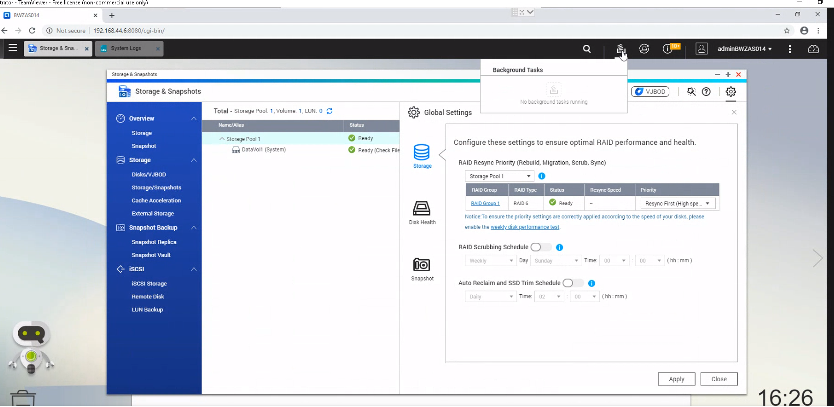Open iSCSI Storage in sidebar
The image size is (834, 407).
pyautogui.click(x=149, y=284)
